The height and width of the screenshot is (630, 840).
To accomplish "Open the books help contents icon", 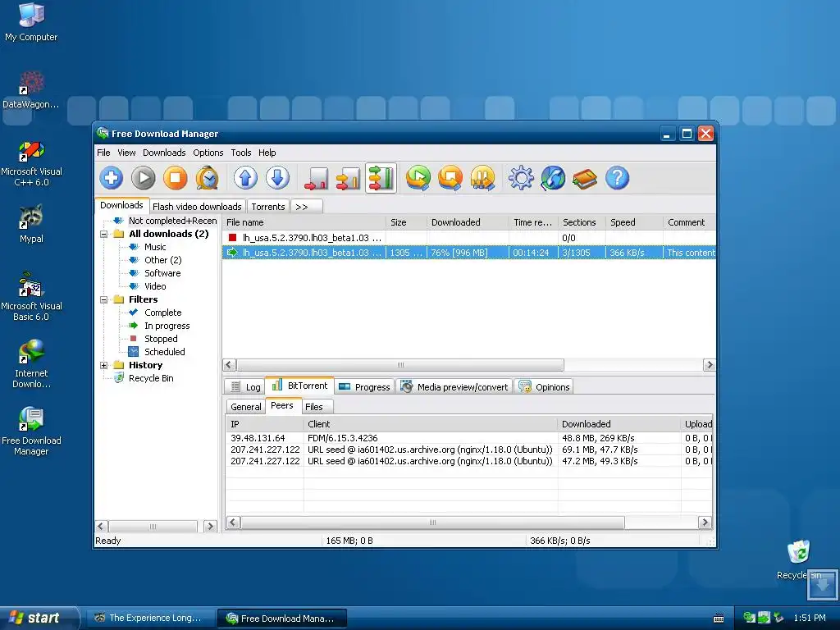I will click(x=585, y=178).
